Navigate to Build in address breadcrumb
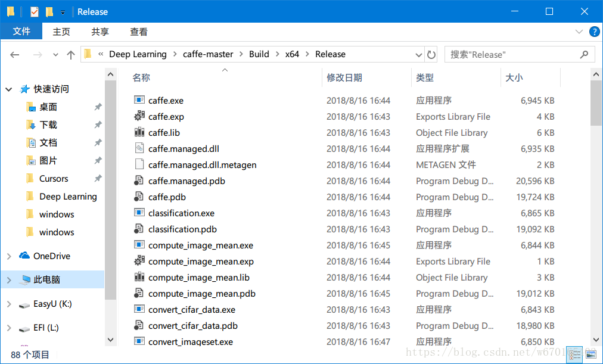The width and height of the screenshot is (603, 364). pos(259,54)
